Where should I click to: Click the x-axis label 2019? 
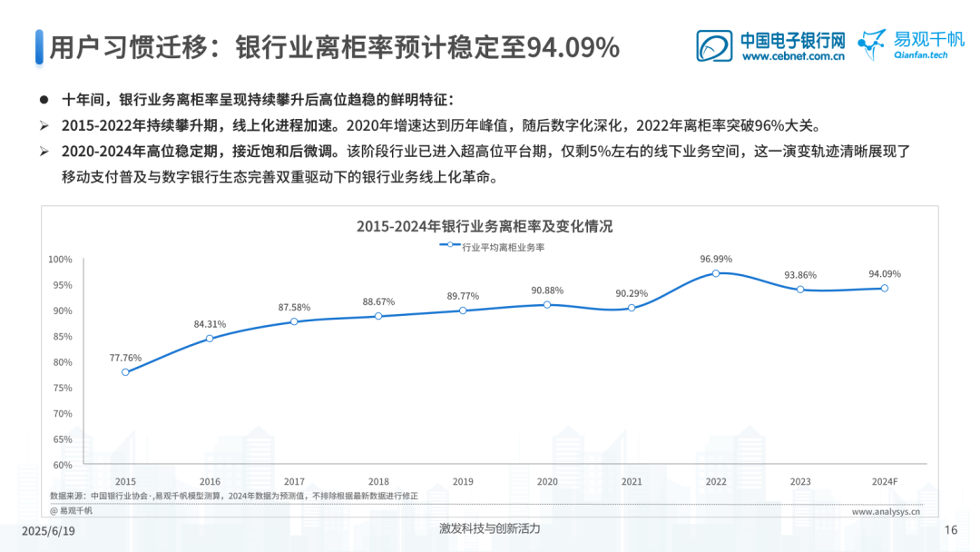point(463,481)
